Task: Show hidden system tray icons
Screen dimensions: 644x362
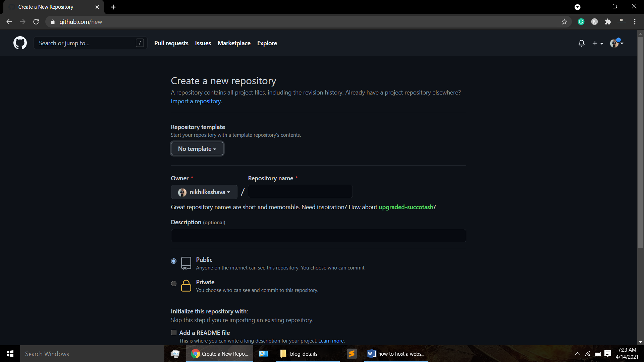Action: [578, 354]
